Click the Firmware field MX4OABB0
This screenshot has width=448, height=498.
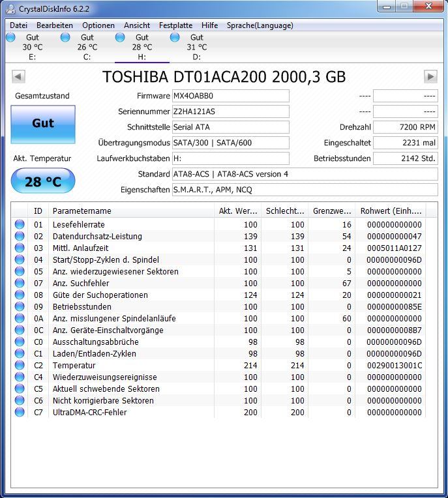[231, 96]
